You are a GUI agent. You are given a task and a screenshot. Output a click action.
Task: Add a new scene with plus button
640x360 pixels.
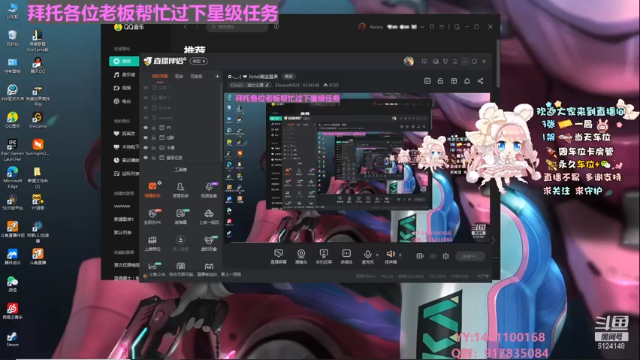click(217, 76)
